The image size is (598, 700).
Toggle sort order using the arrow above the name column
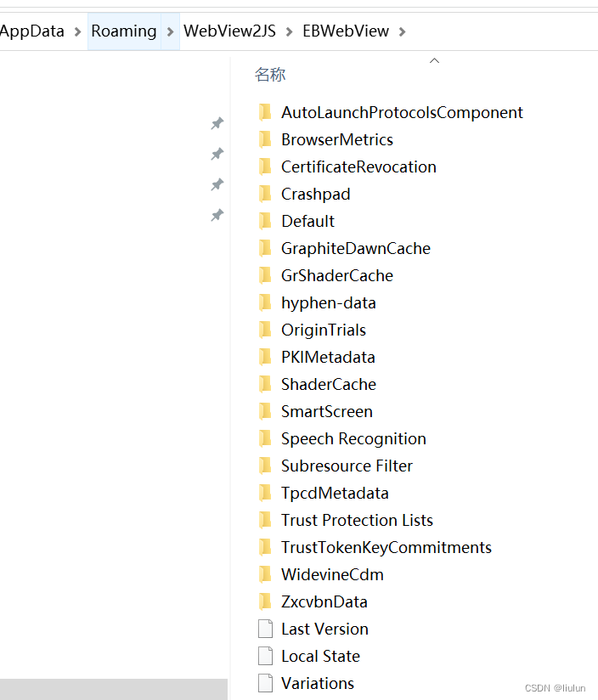tap(434, 60)
